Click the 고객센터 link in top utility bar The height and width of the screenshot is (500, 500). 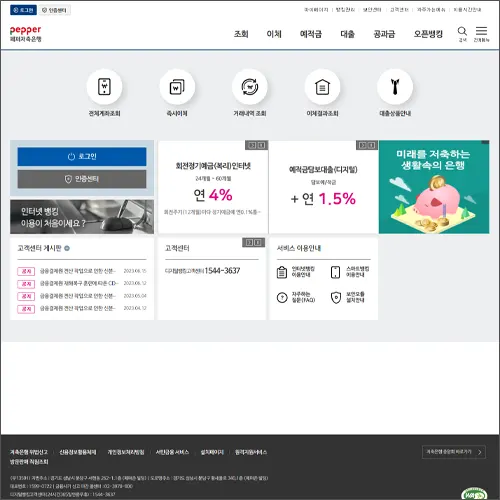(399, 10)
